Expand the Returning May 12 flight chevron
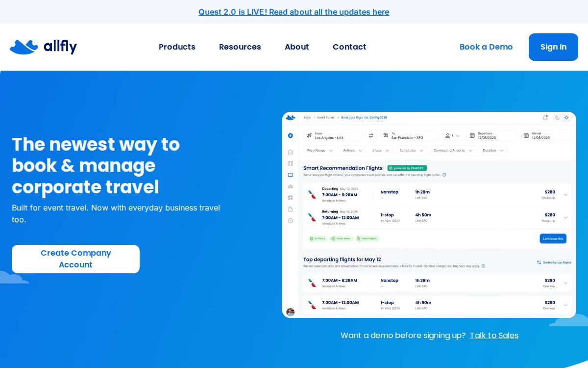This screenshot has width=588, height=368. click(565, 217)
